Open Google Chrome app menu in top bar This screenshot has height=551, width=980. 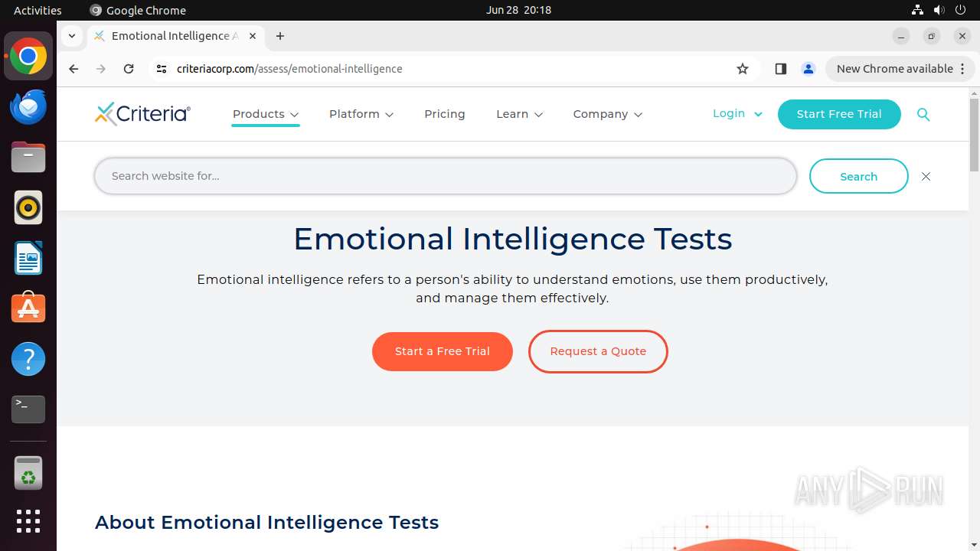138,10
